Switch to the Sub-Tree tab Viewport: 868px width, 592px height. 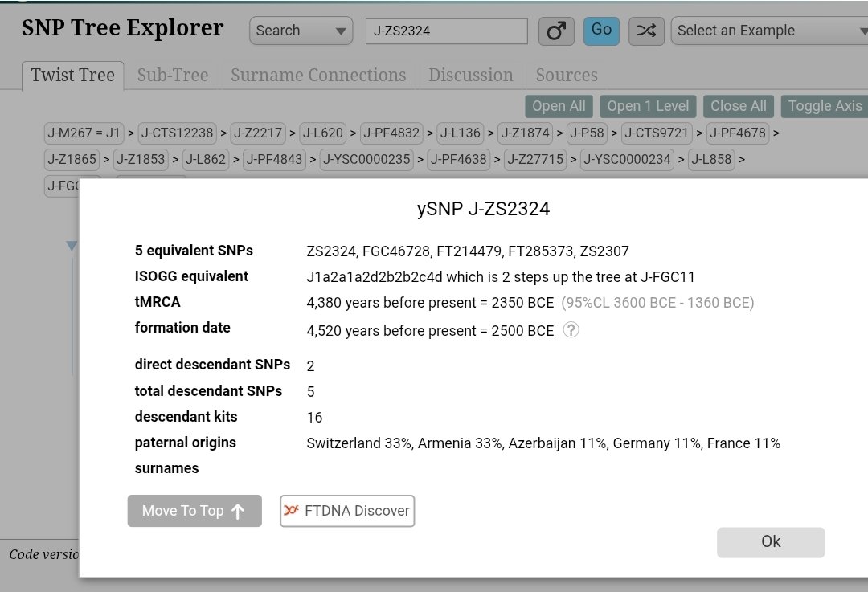(173, 76)
